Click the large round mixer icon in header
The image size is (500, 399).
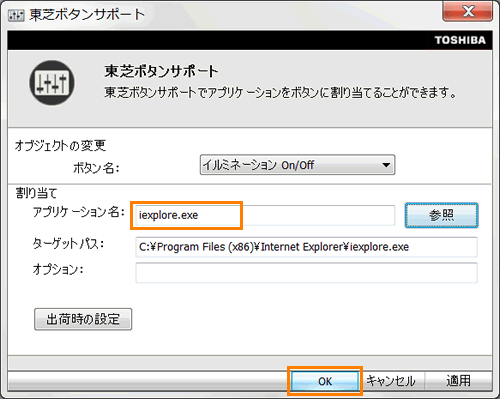pyautogui.click(x=52, y=82)
